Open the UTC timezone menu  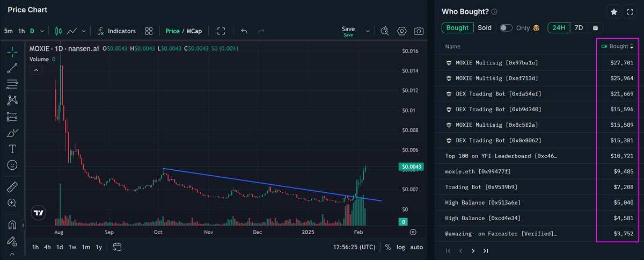[x=354, y=247]
